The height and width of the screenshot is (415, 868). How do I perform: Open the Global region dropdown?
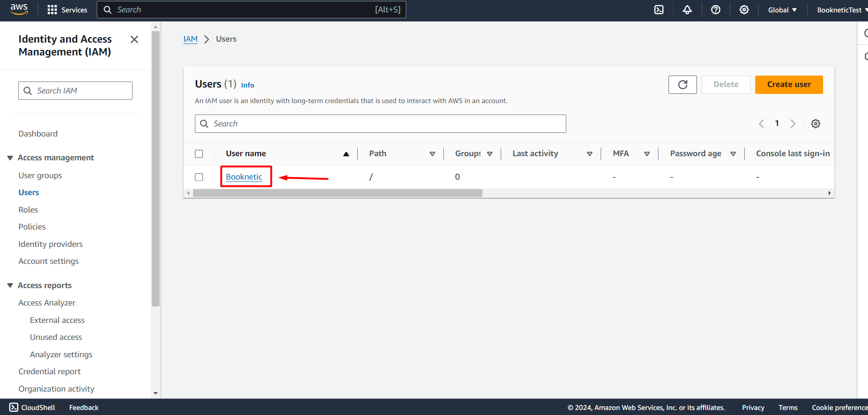[x=782, y=9]
